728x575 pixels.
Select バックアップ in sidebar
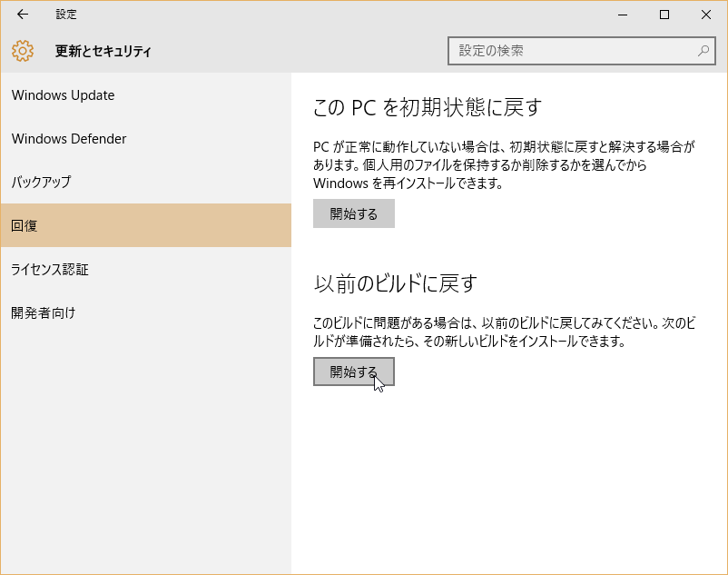click(146, 182)
